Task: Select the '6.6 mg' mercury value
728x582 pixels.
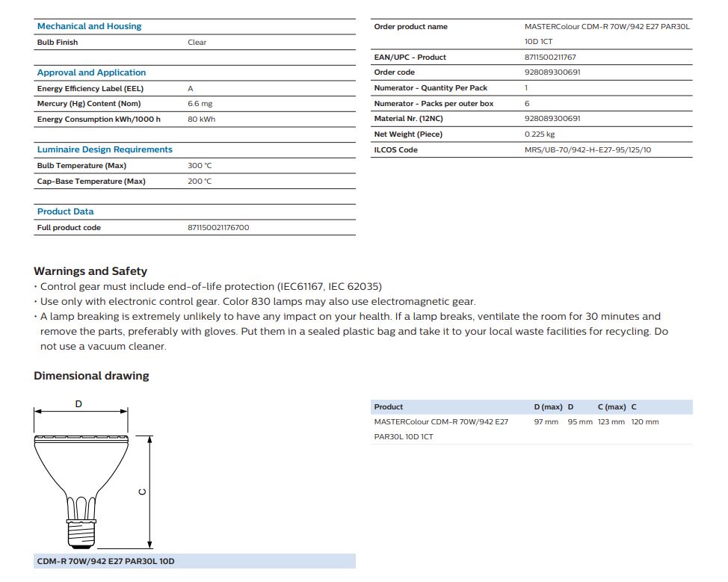Action: (x=200, y=104)
